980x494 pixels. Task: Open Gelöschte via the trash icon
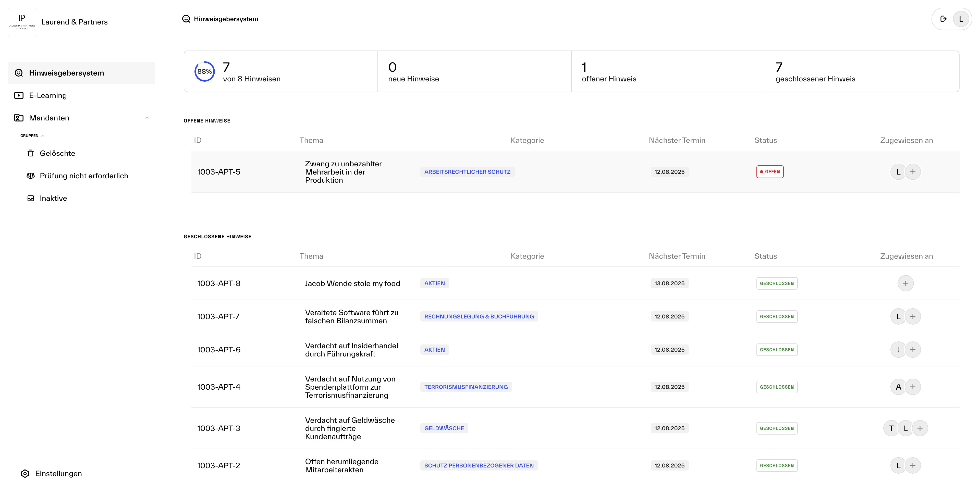tap(30, 153)
